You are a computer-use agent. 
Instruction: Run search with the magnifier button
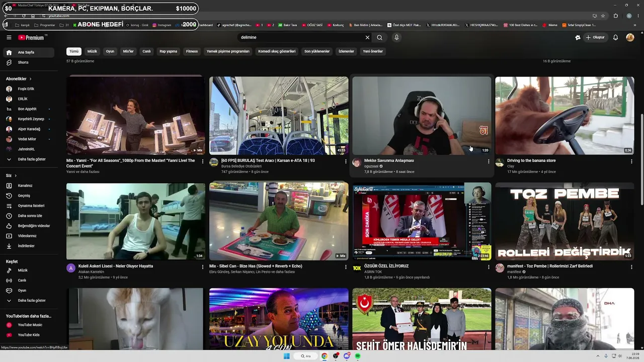pyautogui.click(x=380, y=37)
